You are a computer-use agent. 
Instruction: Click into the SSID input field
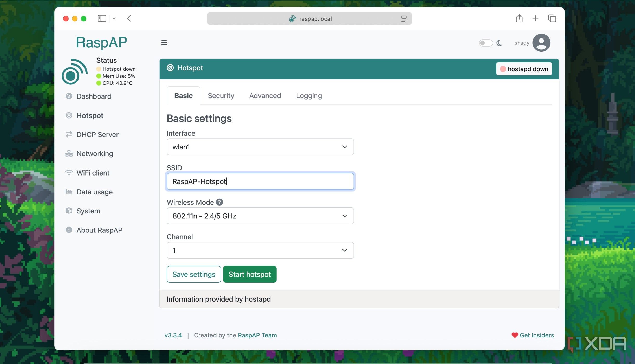point(260,181)
